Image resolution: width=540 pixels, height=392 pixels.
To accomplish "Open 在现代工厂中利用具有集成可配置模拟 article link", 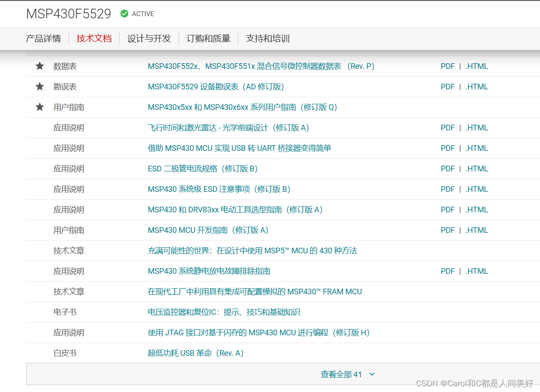I will [255, 292].
